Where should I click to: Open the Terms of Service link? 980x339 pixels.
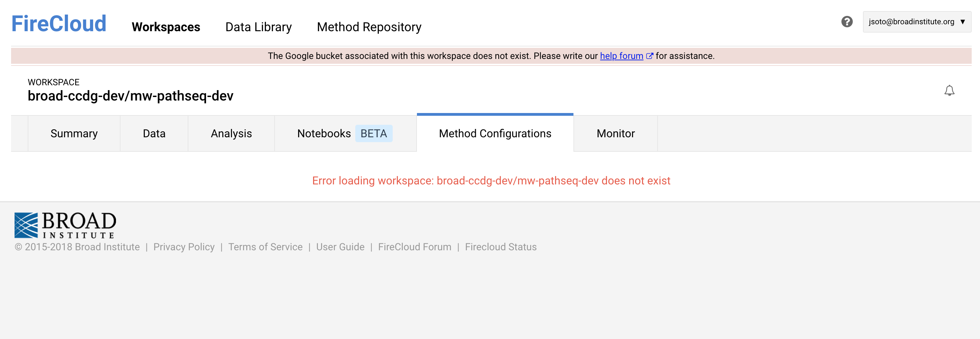coord(265,247)
